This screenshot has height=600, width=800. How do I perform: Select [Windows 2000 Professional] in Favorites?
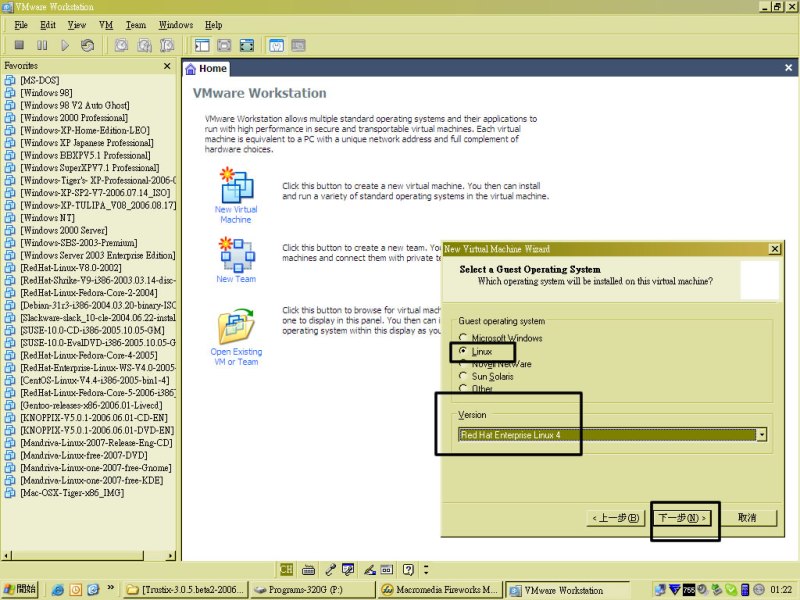[74, 118]
